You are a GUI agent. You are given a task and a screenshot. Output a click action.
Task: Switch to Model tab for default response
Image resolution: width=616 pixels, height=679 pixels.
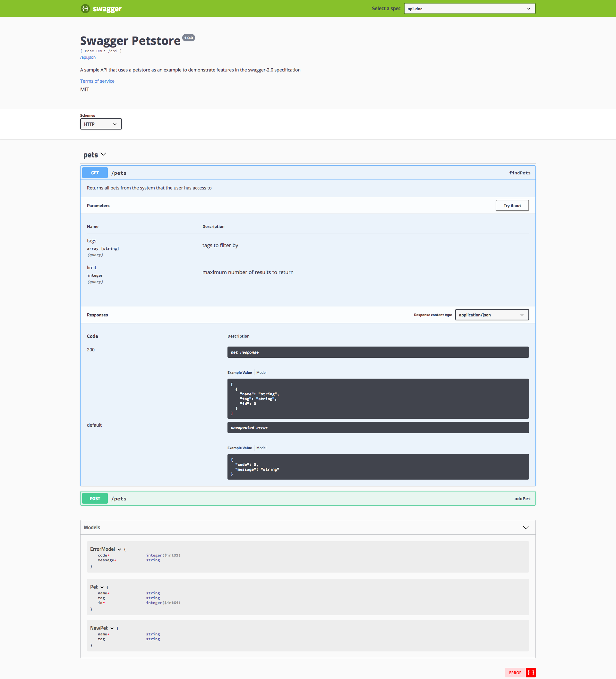point(261,448)
